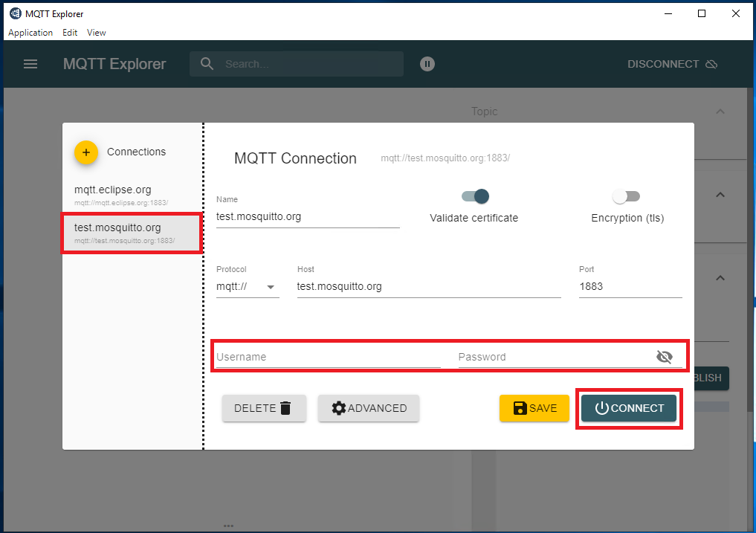Click the yellow plus add-connection icon

tap(85, 152)
